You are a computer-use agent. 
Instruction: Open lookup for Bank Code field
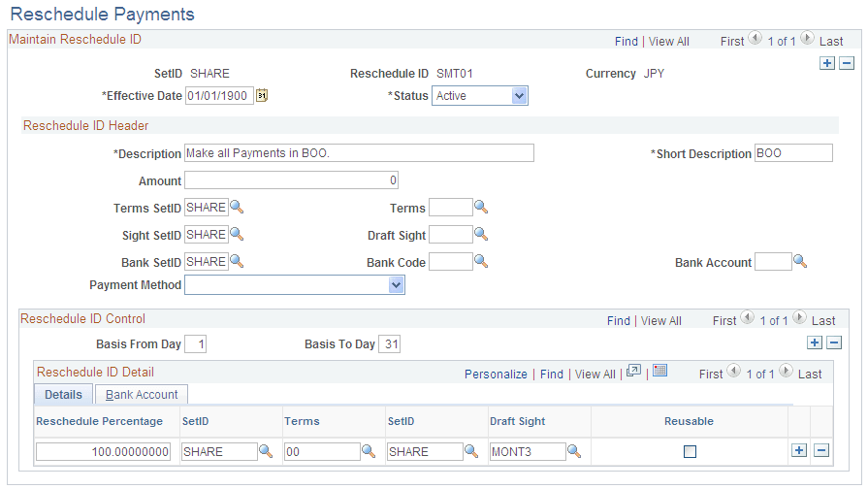(481, 261)
